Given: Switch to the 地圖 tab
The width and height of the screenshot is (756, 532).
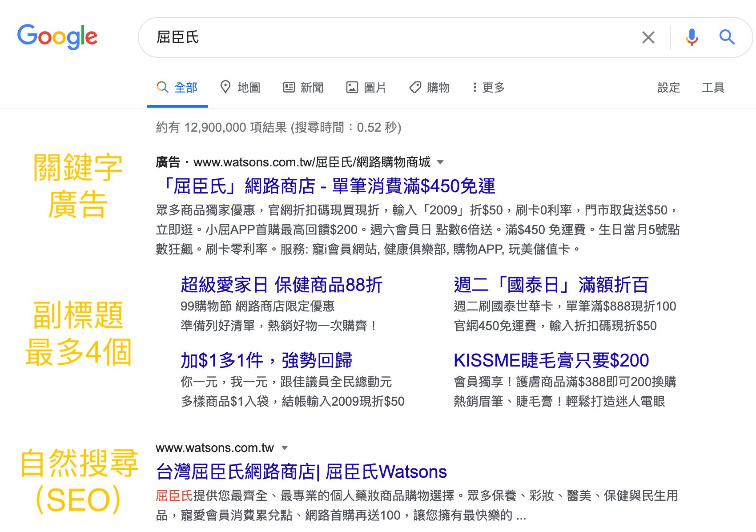Looking at the screenshot, I should [241, 88].
